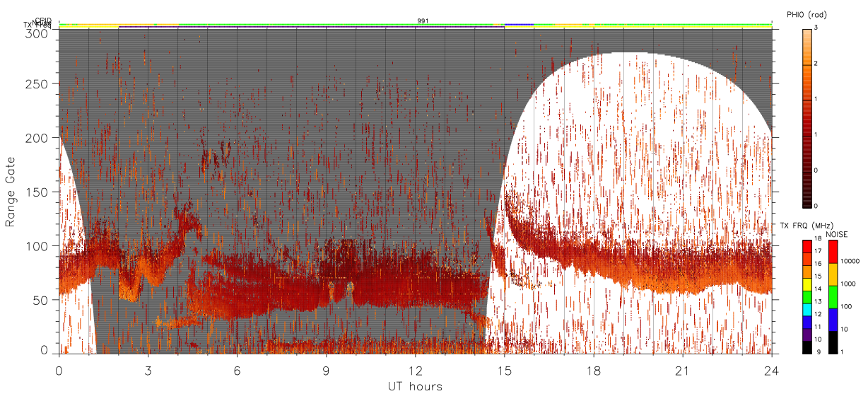The width and height of the screenshot is (868, 401).
Task: Click the green 13–14 MHz segment of the TX FRQ bar
Action: click(807, 297)
